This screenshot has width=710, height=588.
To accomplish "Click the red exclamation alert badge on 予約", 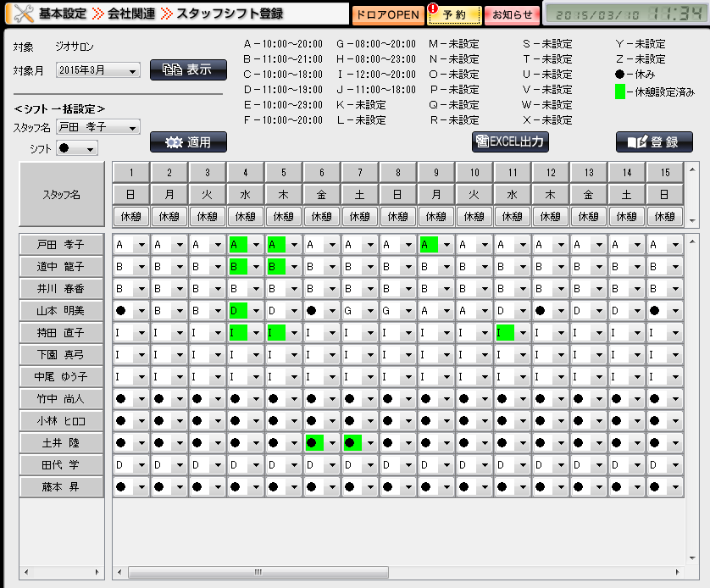I will 434,9.
